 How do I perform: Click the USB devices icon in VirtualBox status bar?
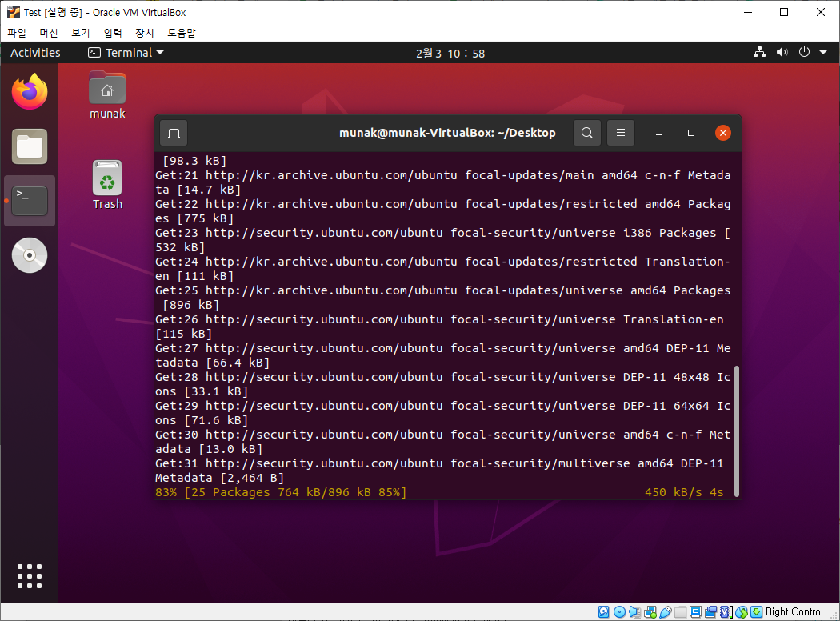666,612
